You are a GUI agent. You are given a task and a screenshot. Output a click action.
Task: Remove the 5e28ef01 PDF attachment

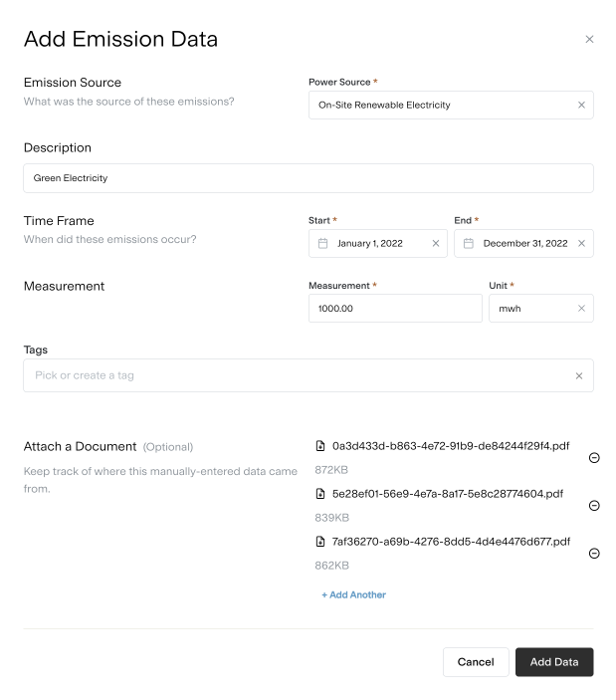594,506
